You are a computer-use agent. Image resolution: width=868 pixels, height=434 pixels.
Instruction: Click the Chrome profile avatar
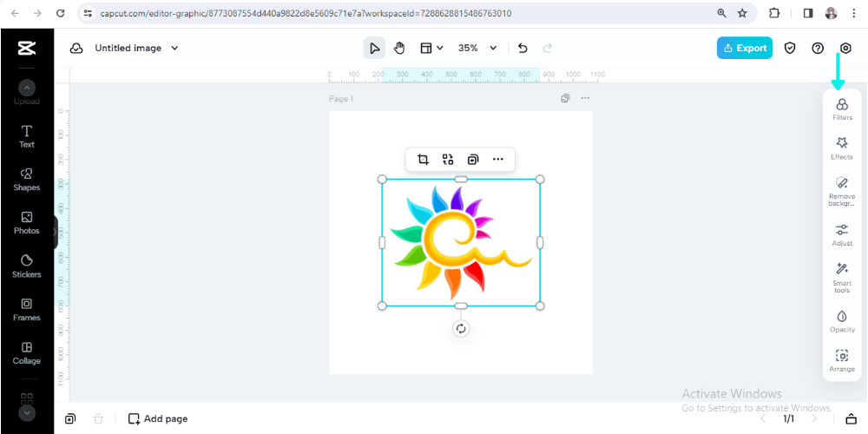tap(831, 13)
